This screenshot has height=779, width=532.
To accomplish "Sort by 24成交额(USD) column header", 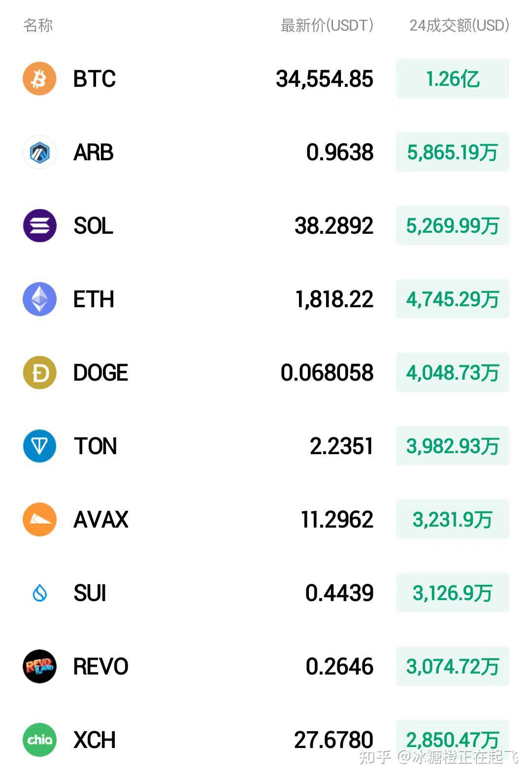I will (x=460, y=25).
